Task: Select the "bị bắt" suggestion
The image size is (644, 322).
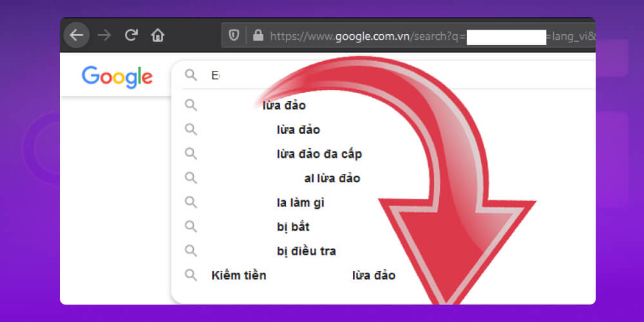Action: click(293, 227)
